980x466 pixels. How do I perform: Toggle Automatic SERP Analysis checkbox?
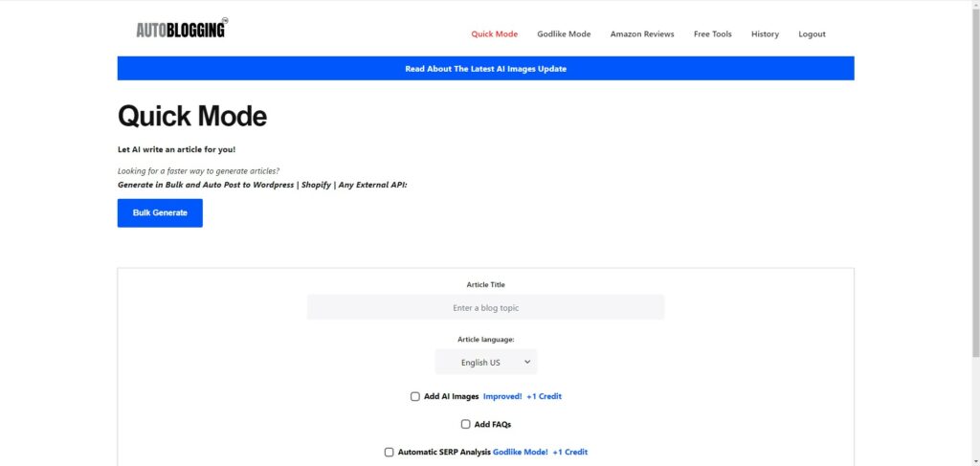tap(390, 453)
